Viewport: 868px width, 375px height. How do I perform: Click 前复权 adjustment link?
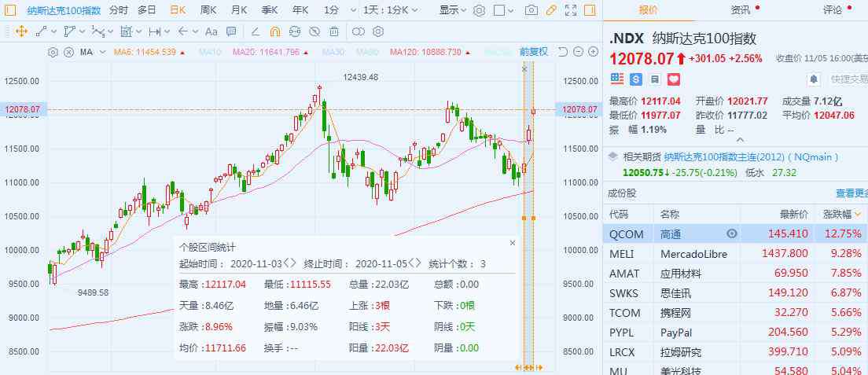(533, 52)
